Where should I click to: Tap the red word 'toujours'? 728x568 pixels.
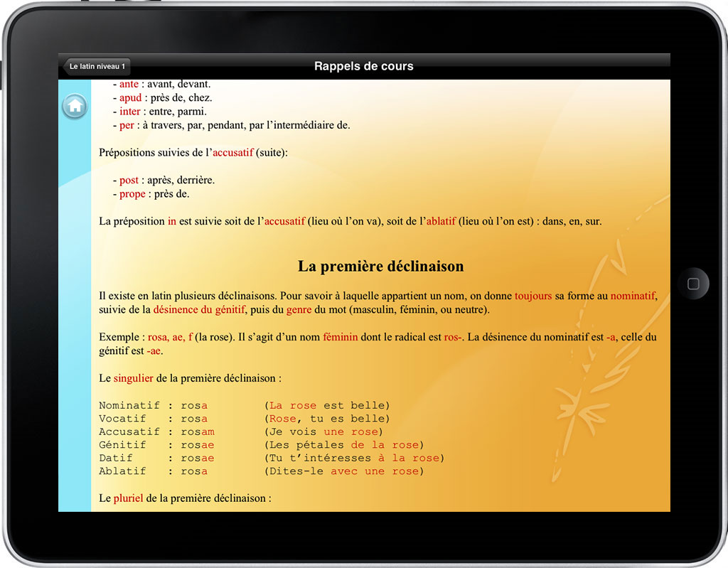(x=533, y=296)
